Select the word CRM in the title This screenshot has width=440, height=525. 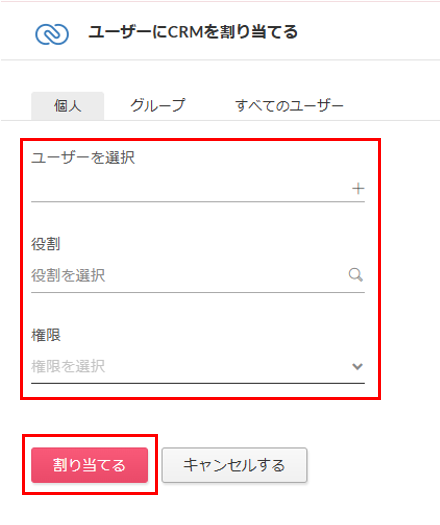186,32
